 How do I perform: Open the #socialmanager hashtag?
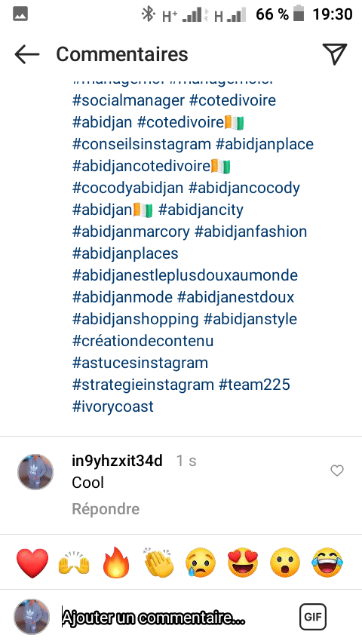click(x=128, y=100)
